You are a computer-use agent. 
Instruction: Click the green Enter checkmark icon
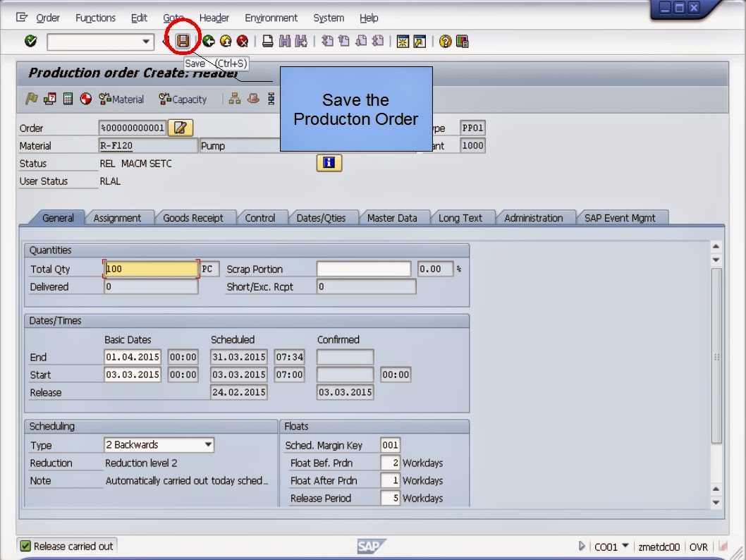(x=31, y=42)
